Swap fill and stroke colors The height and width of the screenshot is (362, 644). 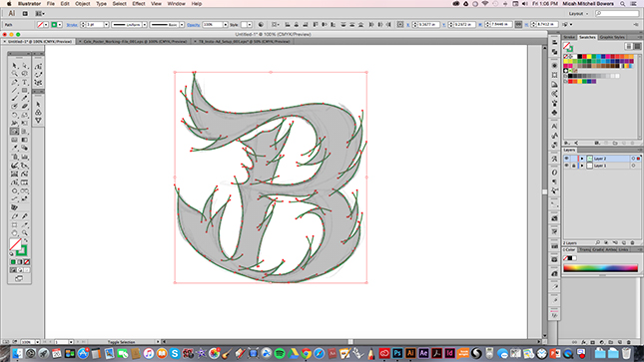tap(26, 240)
